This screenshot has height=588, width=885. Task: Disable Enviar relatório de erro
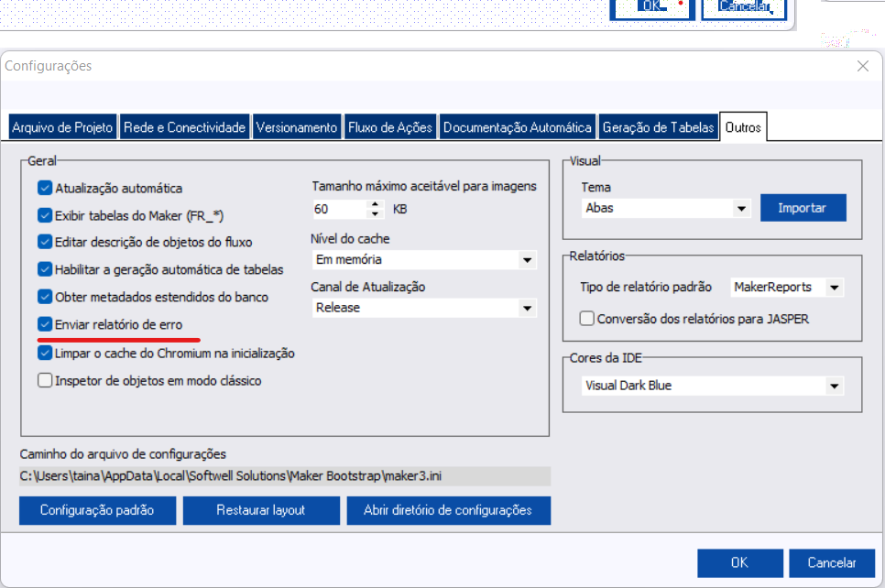(45, 324)
